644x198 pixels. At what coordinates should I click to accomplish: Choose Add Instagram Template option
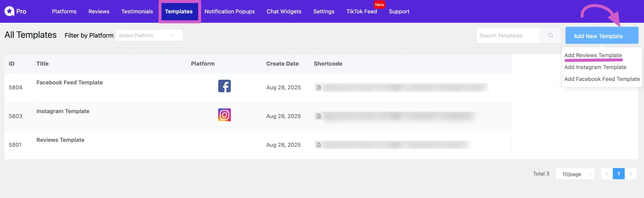pos(595,67)
